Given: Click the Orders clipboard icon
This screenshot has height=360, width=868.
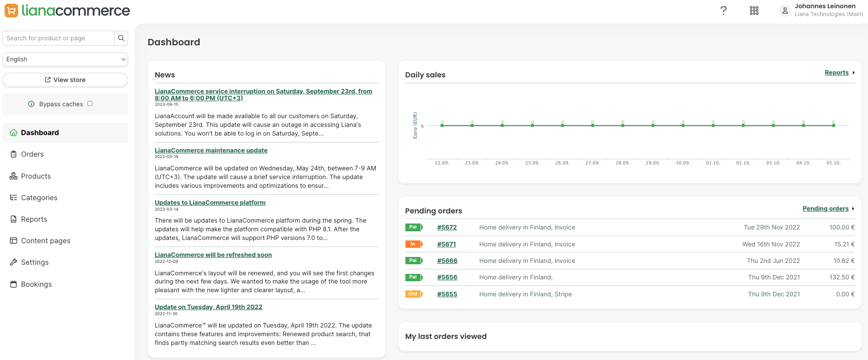Looking at the screenshot, I should coord(13,154).
